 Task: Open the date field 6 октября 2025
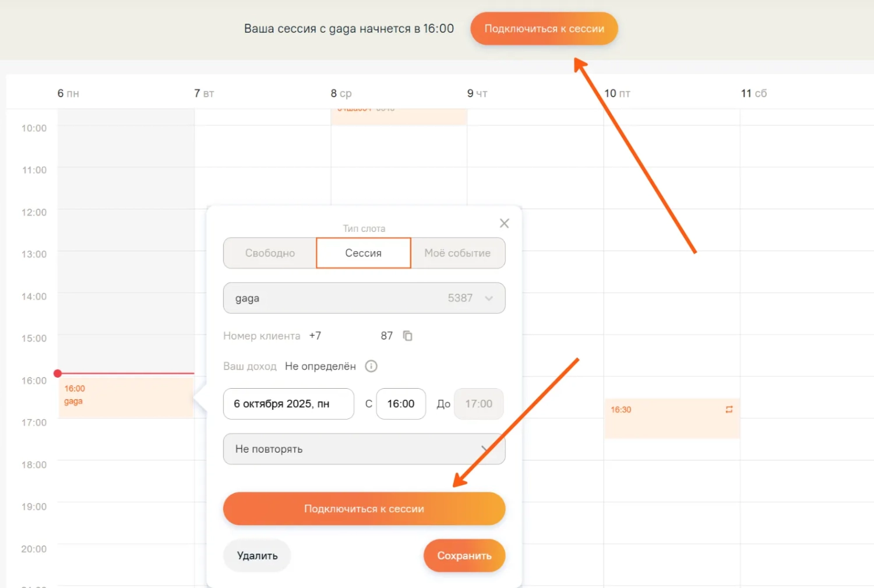(x=288, y=404)
